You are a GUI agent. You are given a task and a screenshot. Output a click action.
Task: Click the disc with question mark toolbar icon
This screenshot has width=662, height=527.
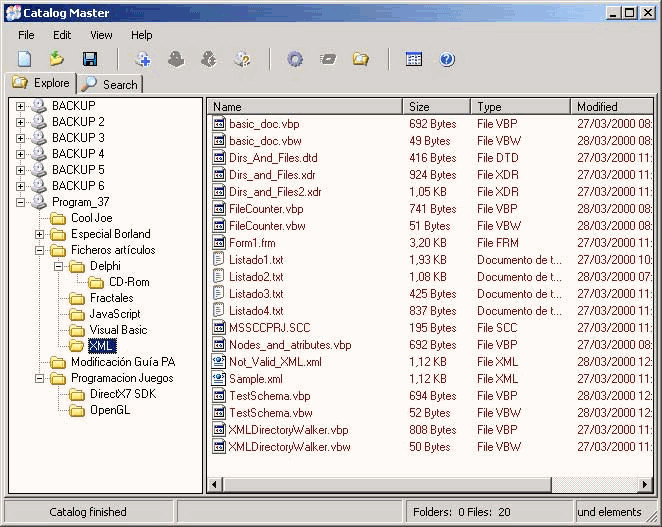point(242,59)
